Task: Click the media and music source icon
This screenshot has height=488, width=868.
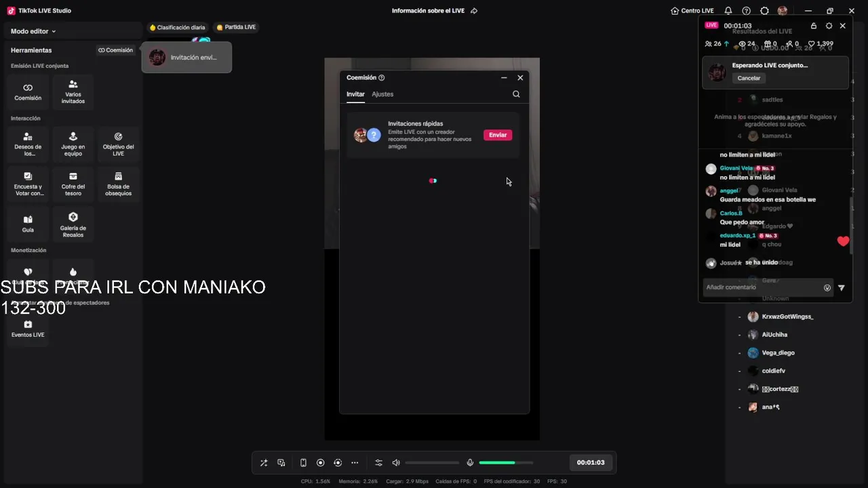Action: 281,463
